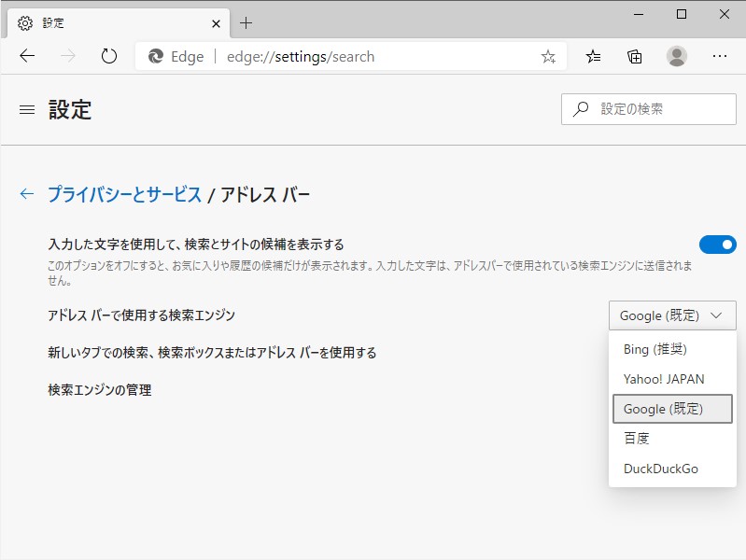Minimize the Edge window

pos(639,14)
